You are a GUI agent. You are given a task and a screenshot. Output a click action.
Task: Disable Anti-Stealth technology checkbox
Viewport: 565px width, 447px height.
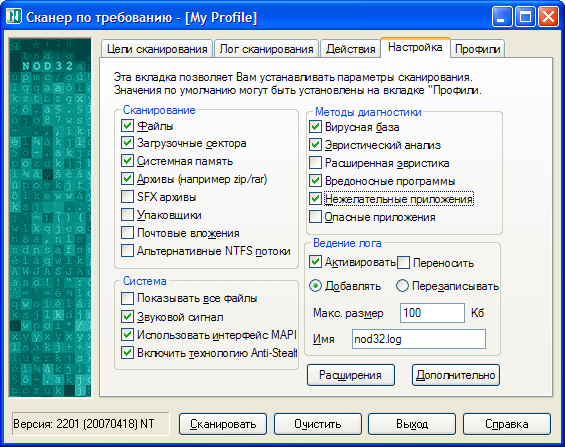coord(127,353)
